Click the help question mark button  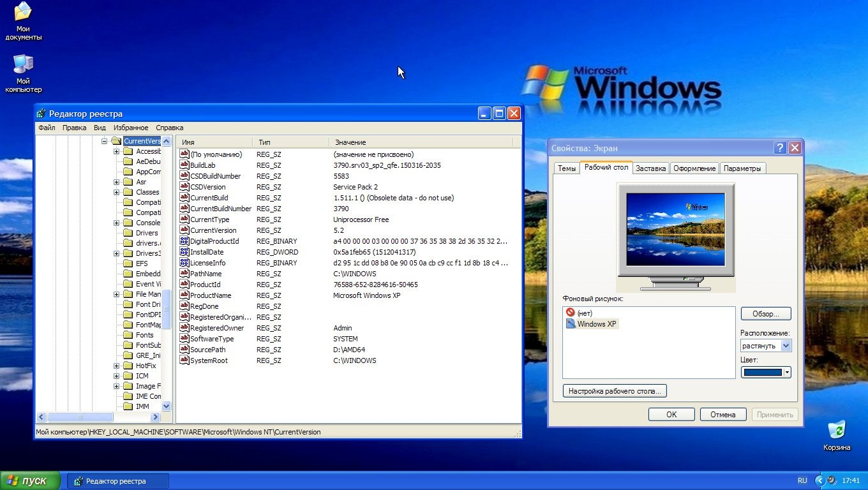point(779,148)
